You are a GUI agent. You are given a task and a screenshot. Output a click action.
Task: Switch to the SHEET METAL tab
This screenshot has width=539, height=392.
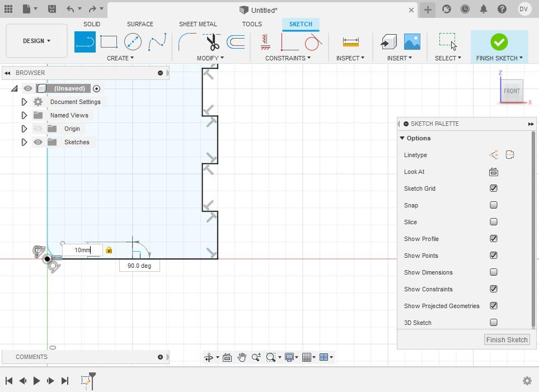coord(198,24)
